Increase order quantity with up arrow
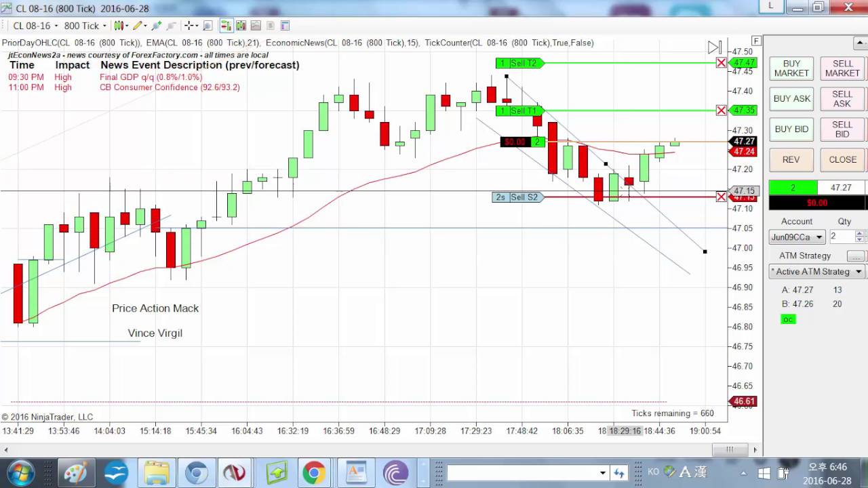 point(859,234)
